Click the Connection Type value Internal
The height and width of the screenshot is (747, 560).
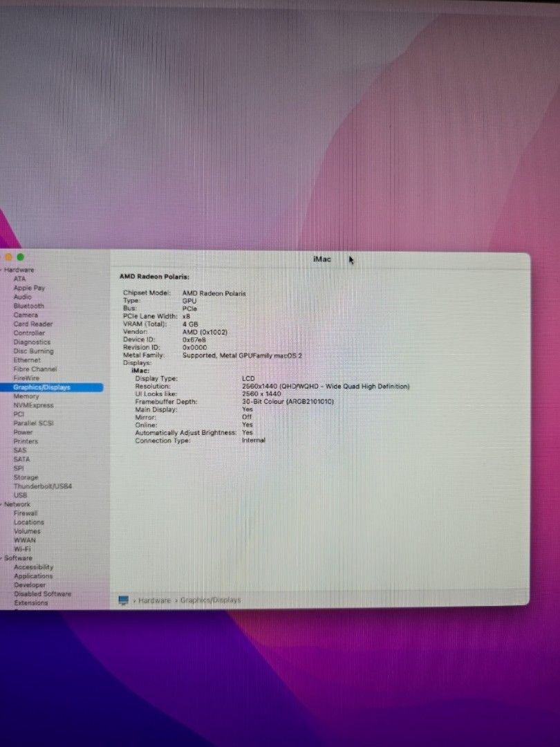coord(253,440)
